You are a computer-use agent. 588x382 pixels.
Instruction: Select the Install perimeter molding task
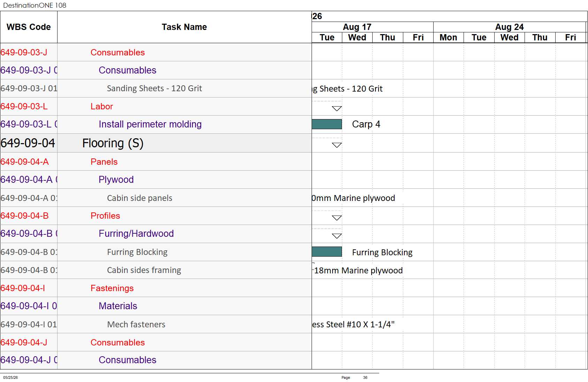click(150, 124)
